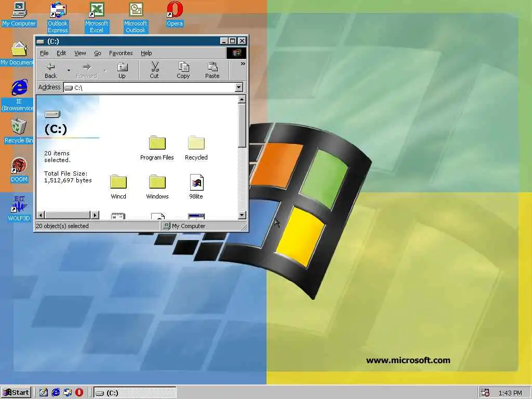532x399 pixels.
Task: Launch Opera from quick launch
Action: [x=79, y=392]
